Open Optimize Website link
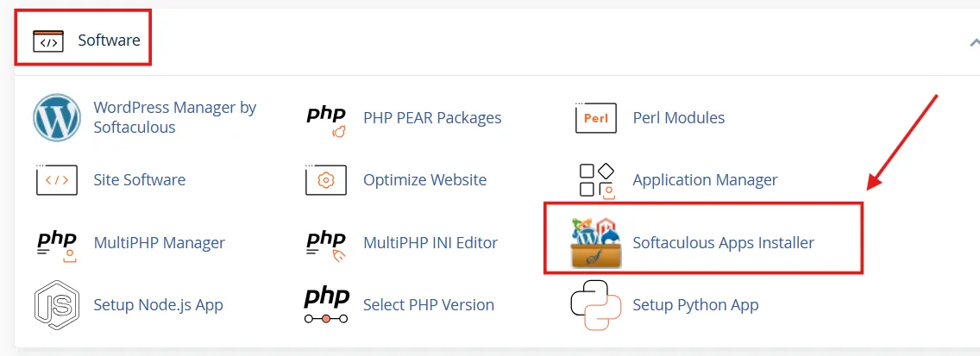The height and width of the screenshot is (356, 980). 425,180
